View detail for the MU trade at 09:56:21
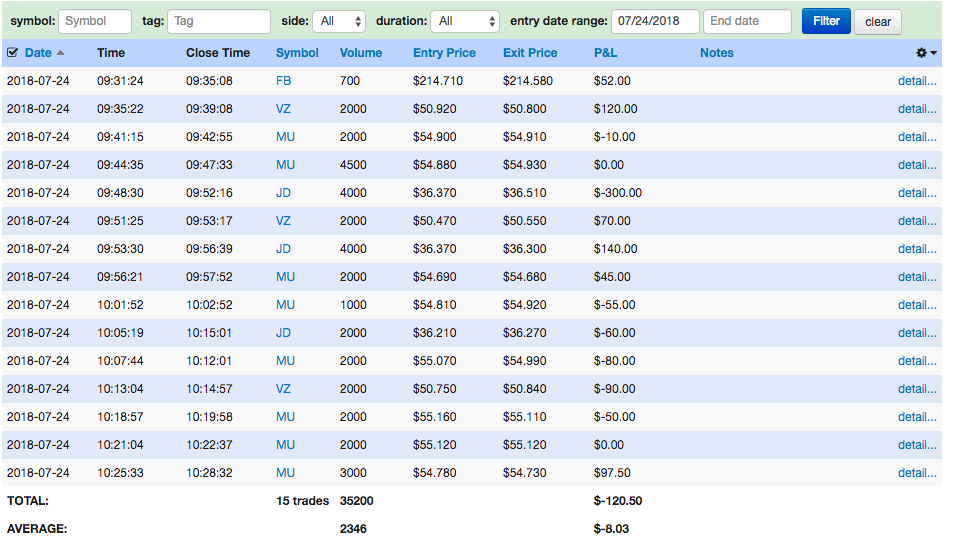Image resolution: width=956 pixels, height=555 pixels. 917,277
